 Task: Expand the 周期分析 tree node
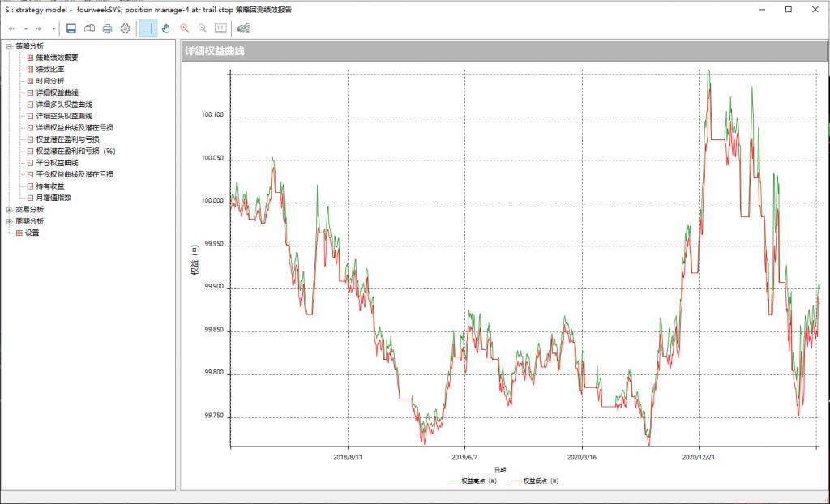pyautogui.click(x=9, y=221)
